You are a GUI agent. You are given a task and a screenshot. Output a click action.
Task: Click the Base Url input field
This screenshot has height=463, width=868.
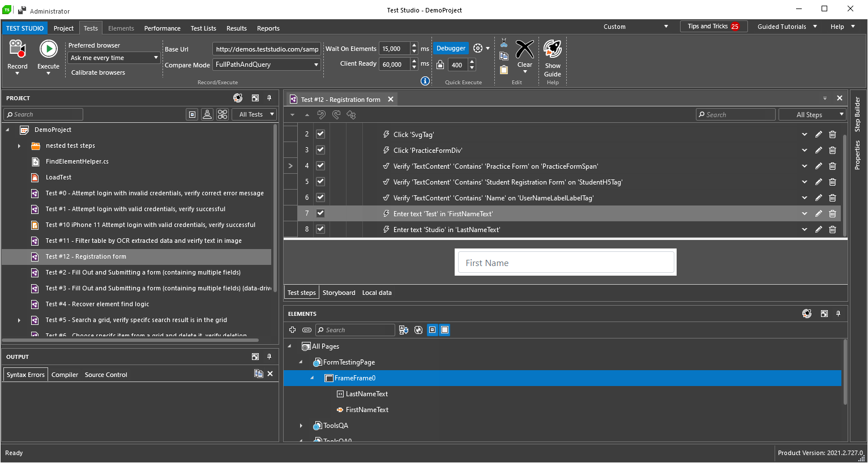coord(267,49)
